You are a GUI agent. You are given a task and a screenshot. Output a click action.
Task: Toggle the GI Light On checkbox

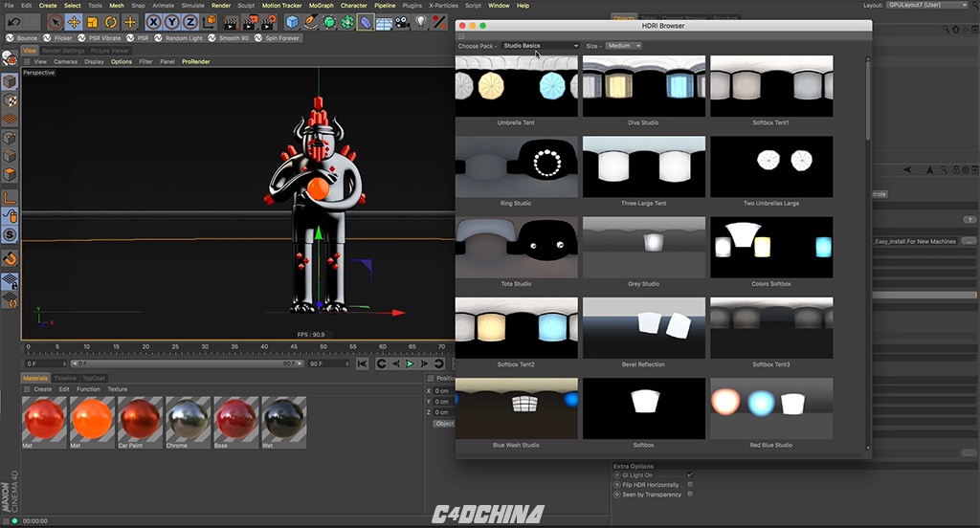pyautogui.click(x=690, y=474)
